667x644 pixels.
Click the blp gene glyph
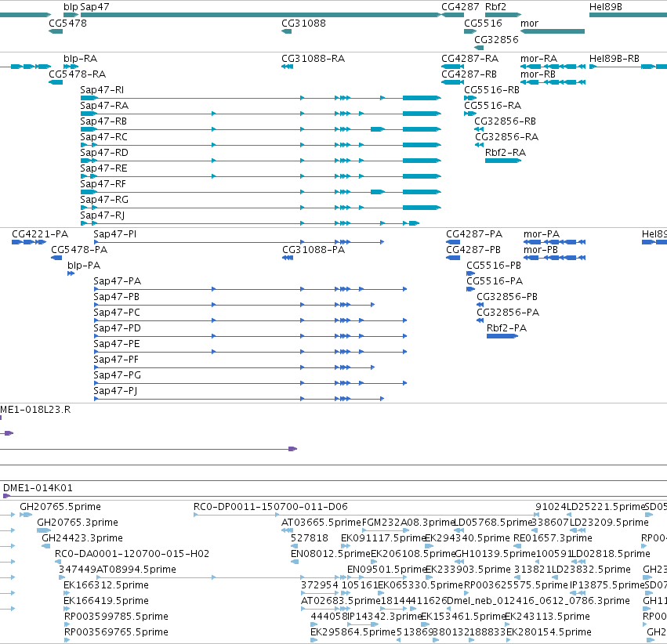[71, 15]
